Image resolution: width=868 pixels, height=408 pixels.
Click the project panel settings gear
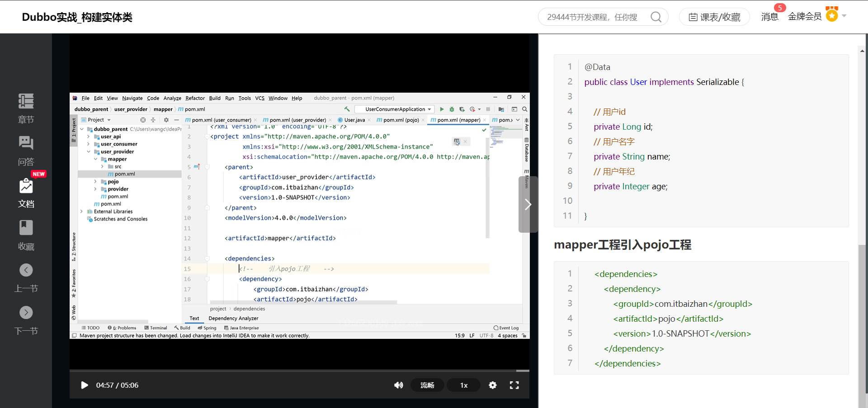pyautogui.click(x=166, y=120)
